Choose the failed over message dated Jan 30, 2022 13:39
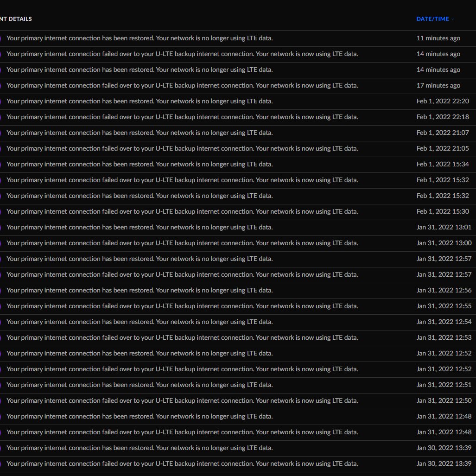Viewport: 476px width, 476px height. (182, 464)
